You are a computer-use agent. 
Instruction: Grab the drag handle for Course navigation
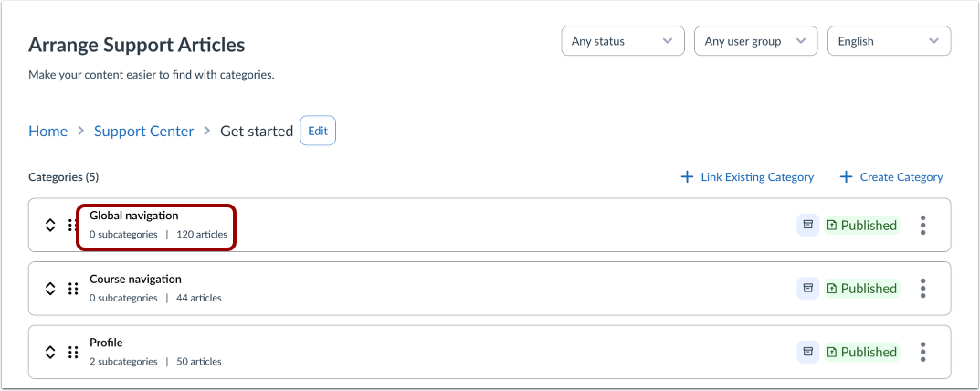pos(73,288)
